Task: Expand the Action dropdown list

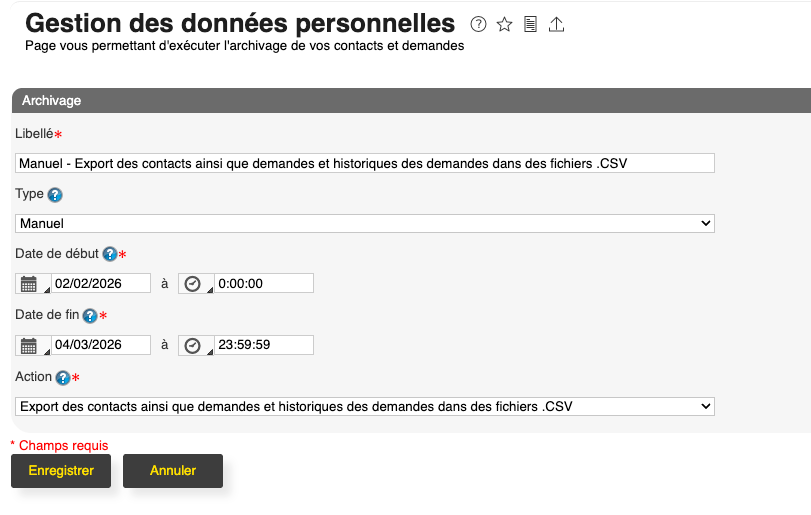Action: pos(364,406)
